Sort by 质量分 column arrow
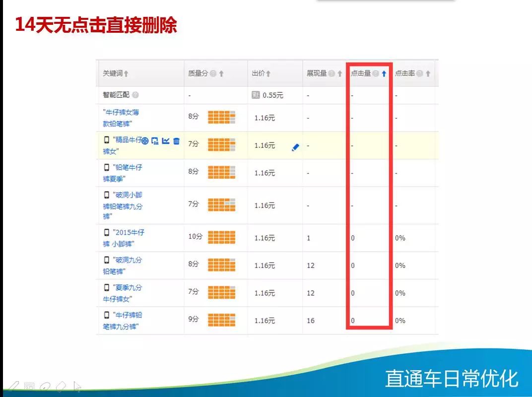Screen dimensions: 532x397 click(221, 73)
